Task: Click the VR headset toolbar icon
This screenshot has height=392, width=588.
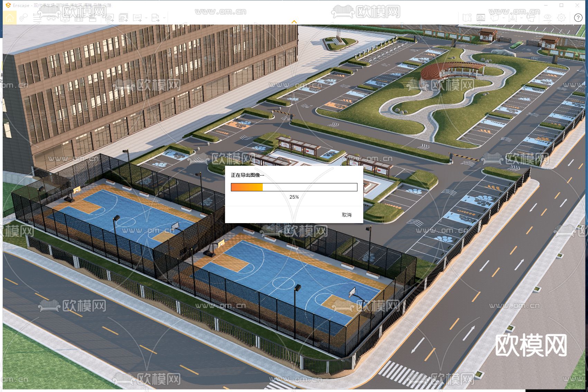Action: (65, 18)
